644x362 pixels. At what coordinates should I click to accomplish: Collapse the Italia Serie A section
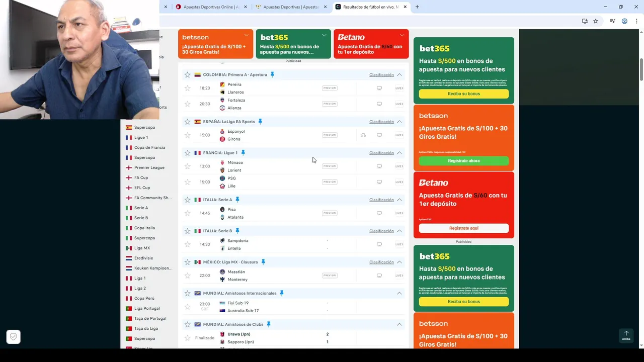399,200
